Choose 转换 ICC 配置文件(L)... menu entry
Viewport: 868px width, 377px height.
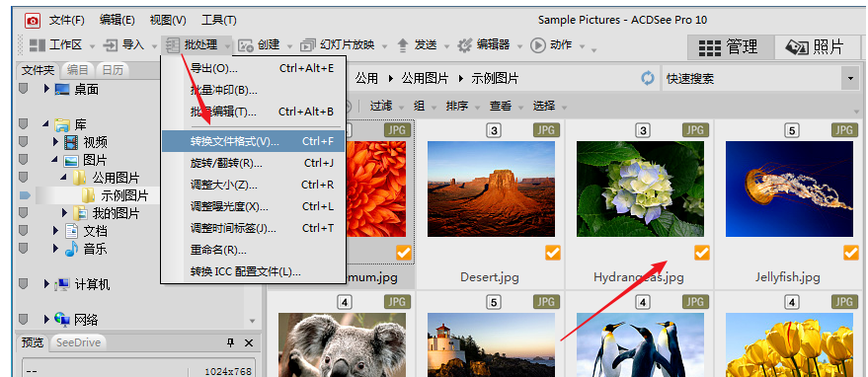tap(253, 271)
